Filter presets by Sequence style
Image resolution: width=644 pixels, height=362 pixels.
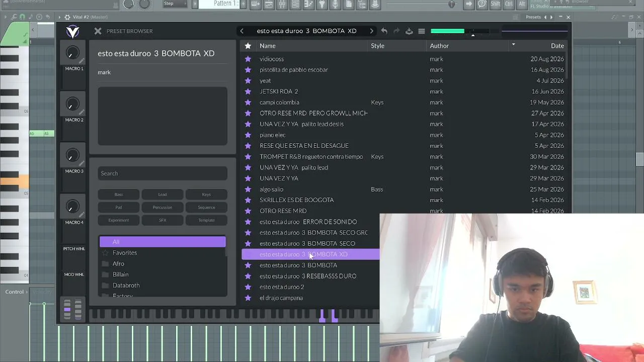206,207
